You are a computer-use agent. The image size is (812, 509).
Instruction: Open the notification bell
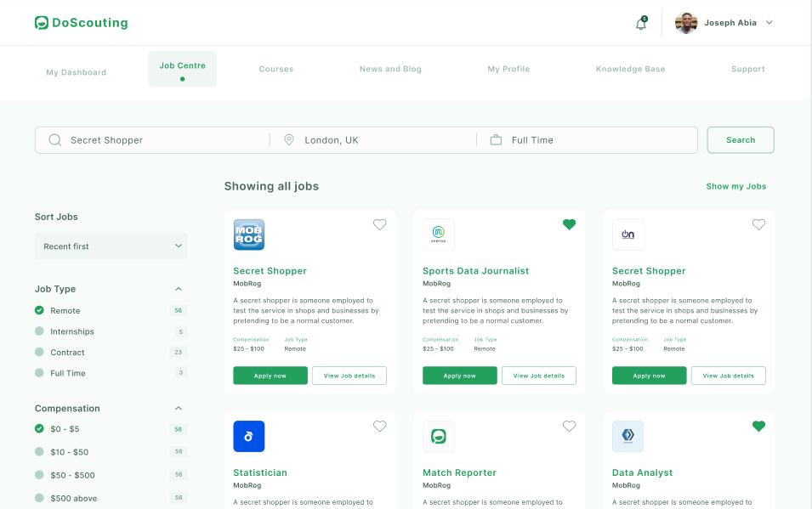coord(643,23)
